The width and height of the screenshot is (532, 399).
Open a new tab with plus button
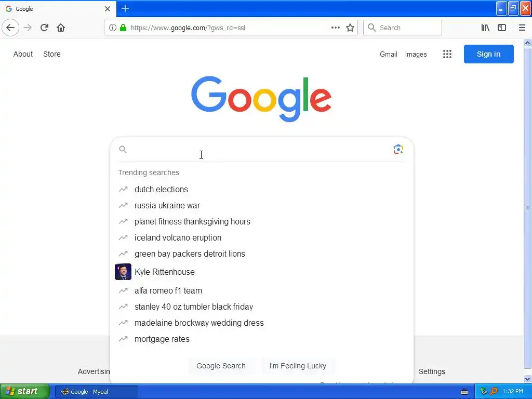pos(125,8)
